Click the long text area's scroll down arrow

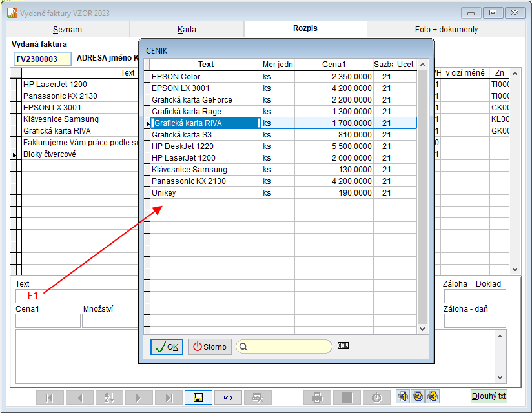click(500, 377)
